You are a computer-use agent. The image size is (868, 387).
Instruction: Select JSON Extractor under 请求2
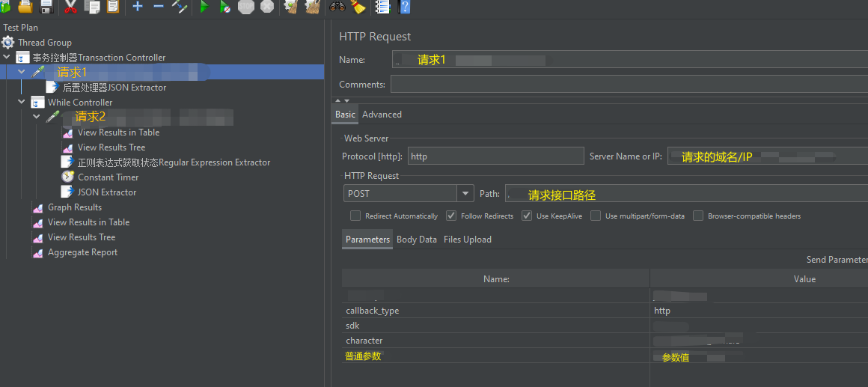(x=107, y=192)
